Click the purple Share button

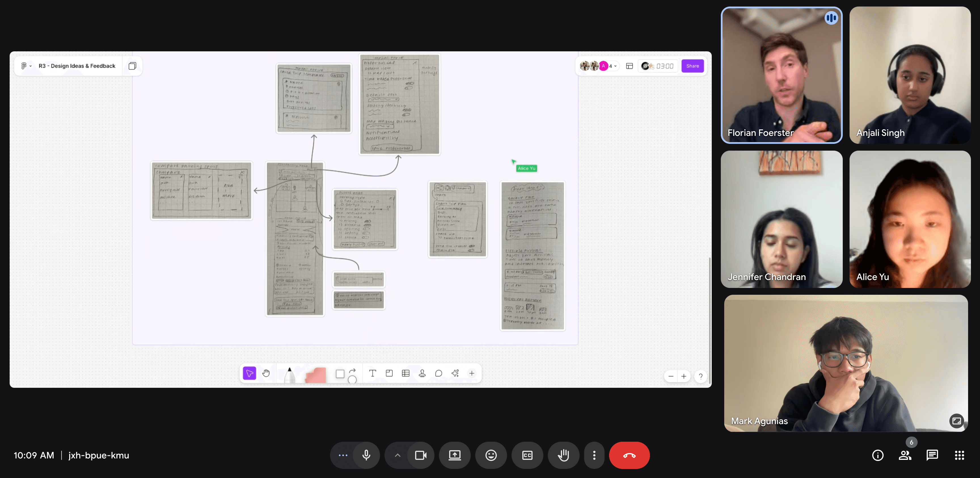(x=692, y=66)
